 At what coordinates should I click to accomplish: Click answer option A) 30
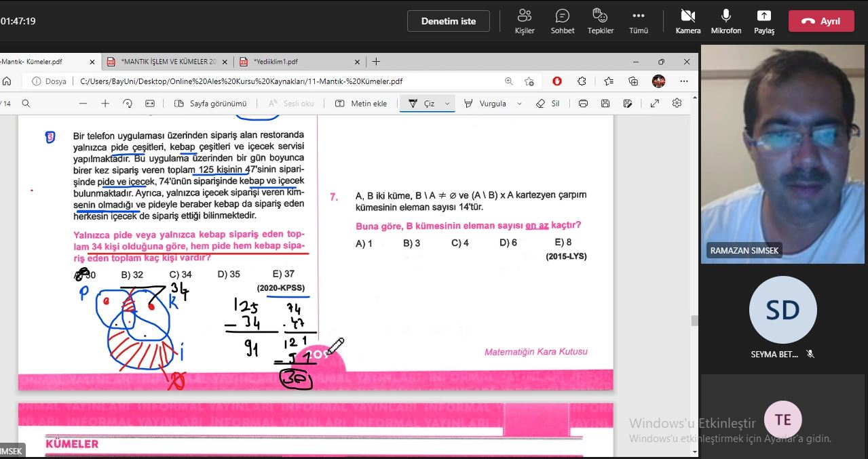(x=85, y=275)
